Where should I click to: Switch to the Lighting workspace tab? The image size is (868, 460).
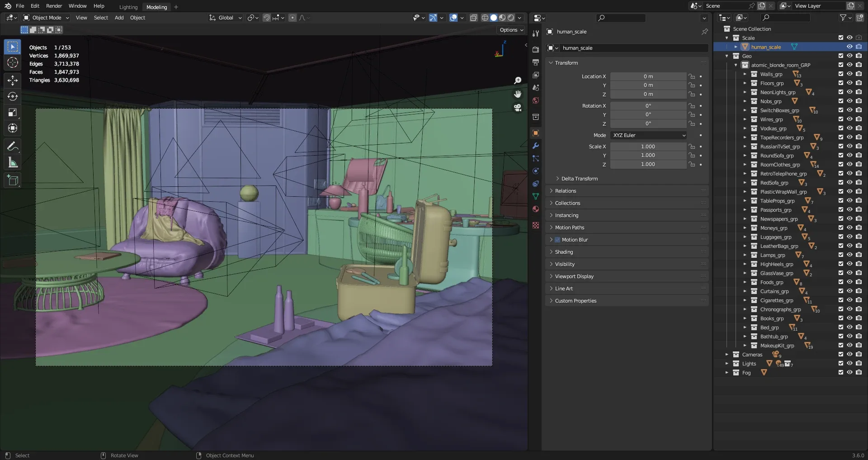click(x=128, y=7)
